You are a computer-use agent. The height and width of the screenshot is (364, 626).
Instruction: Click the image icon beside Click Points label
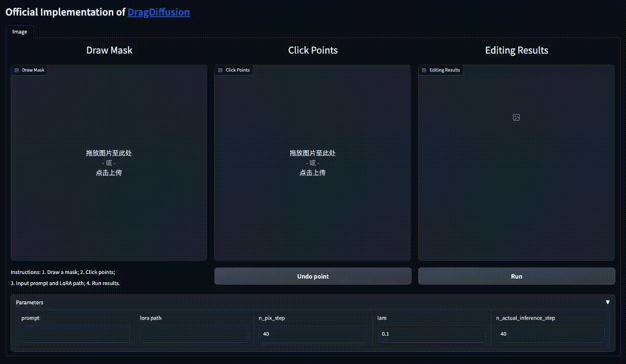click(220, 70)
